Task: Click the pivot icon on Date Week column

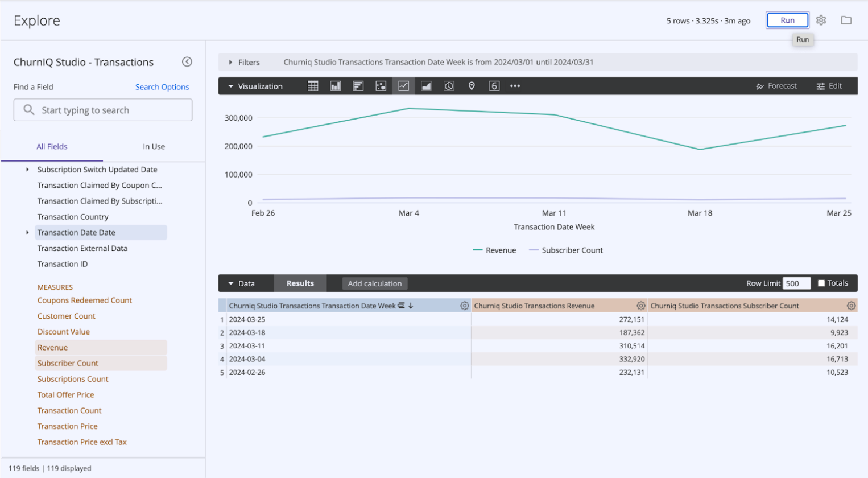Action: point(401,306)
